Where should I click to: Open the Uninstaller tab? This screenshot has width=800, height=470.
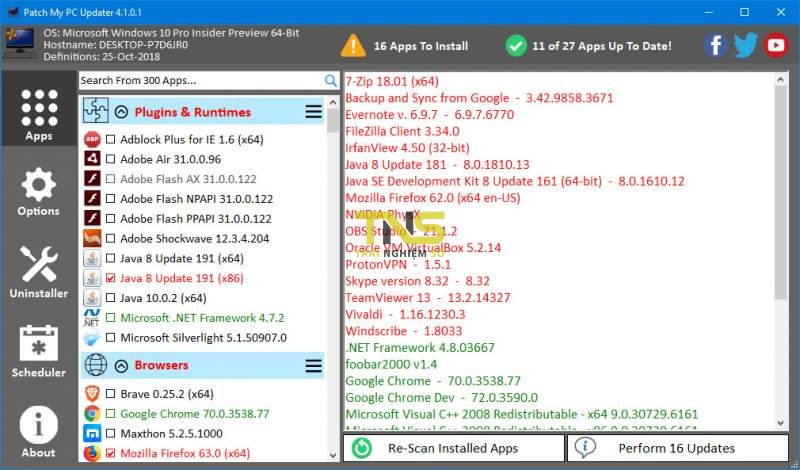39,273
